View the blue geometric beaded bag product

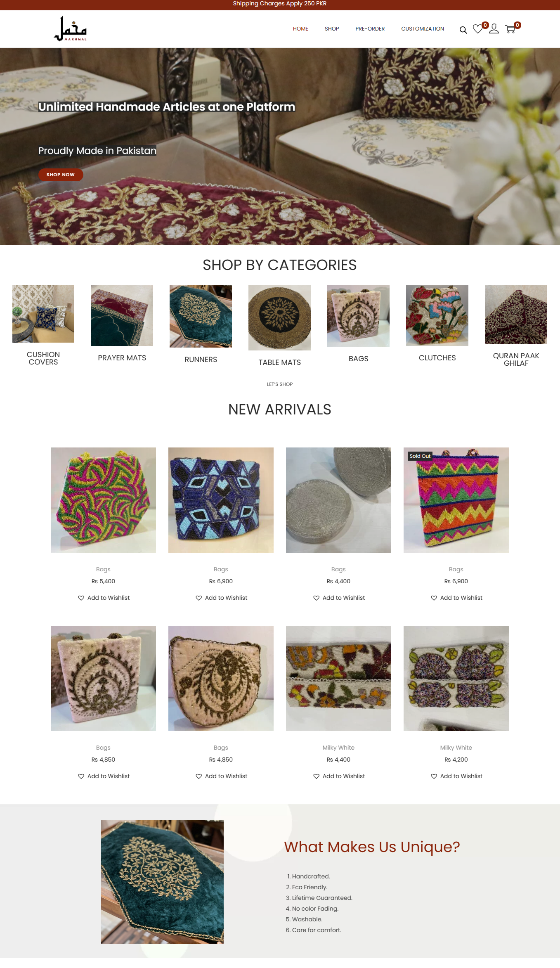pyautogui.click(x=221, y=500)
